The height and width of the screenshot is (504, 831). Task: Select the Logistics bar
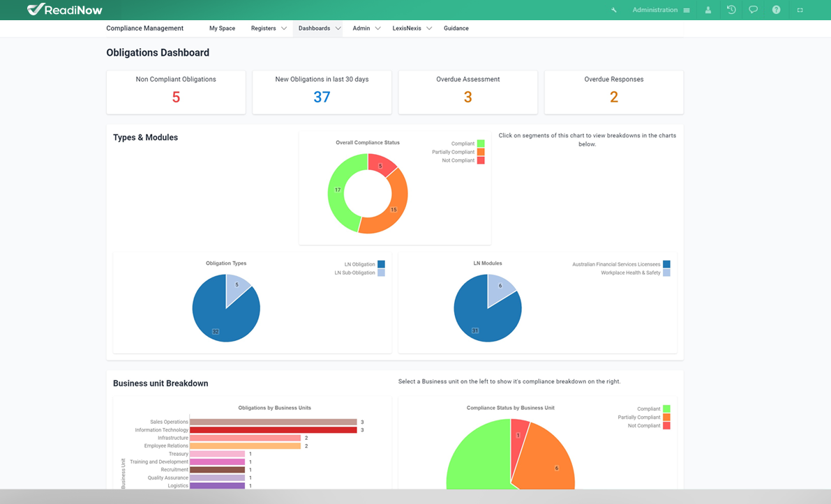tap(217, 485)
